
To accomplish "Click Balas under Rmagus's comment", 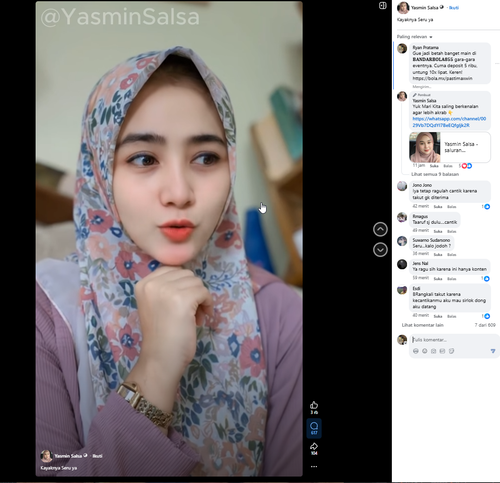I will 451,231.
